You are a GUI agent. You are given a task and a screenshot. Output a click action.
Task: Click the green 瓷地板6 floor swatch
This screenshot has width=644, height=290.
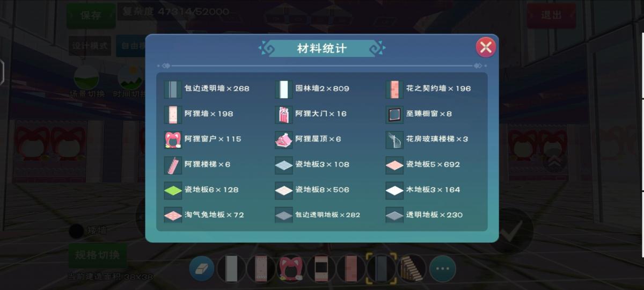(173, 190)
